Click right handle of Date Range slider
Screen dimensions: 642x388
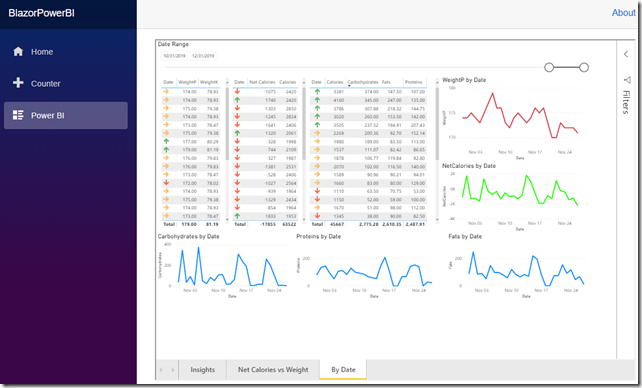point(584,68)
